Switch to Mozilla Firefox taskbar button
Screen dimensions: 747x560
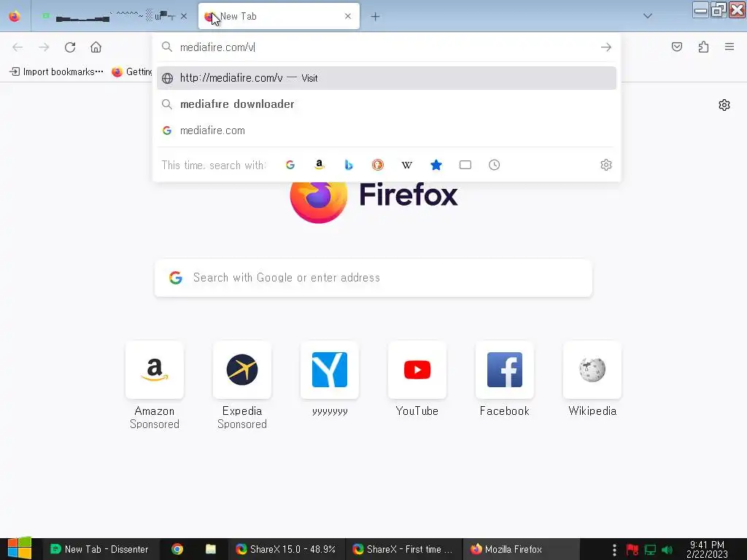tap(521, 549)
